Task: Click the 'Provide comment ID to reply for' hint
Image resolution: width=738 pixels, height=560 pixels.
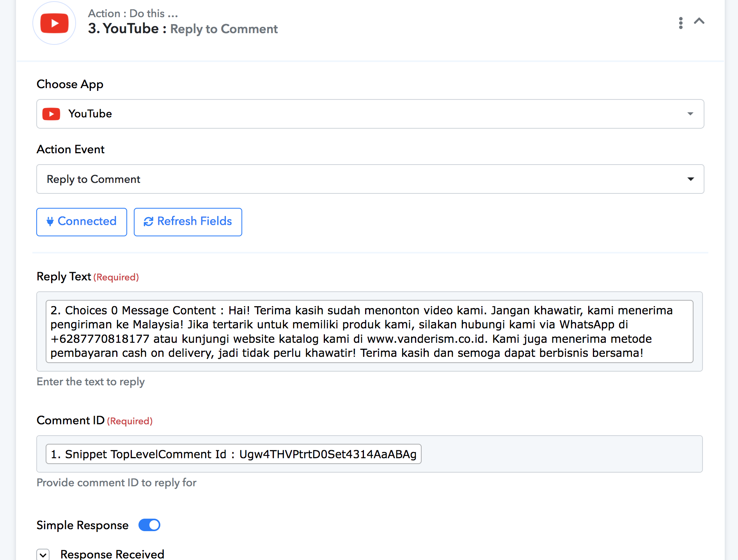Action: click(116, 483)
